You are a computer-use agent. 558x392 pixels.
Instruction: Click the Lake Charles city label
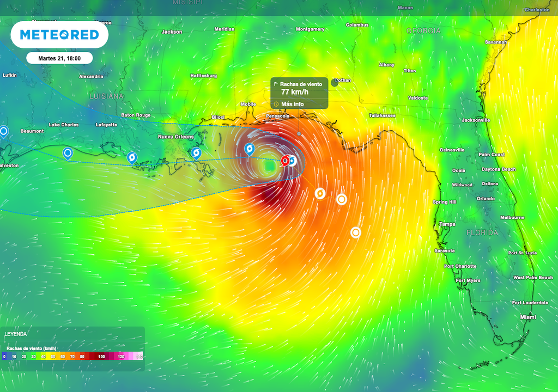tap(64, 125)
